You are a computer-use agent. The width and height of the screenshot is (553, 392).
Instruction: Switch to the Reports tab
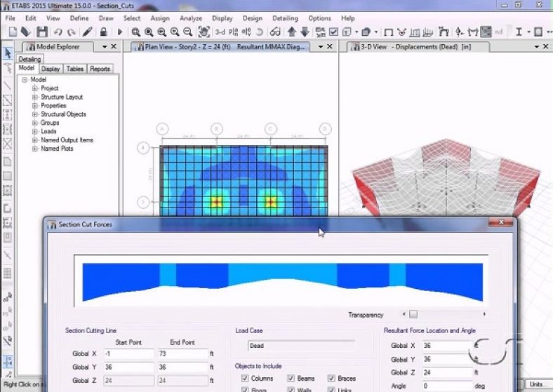[100, 69]
